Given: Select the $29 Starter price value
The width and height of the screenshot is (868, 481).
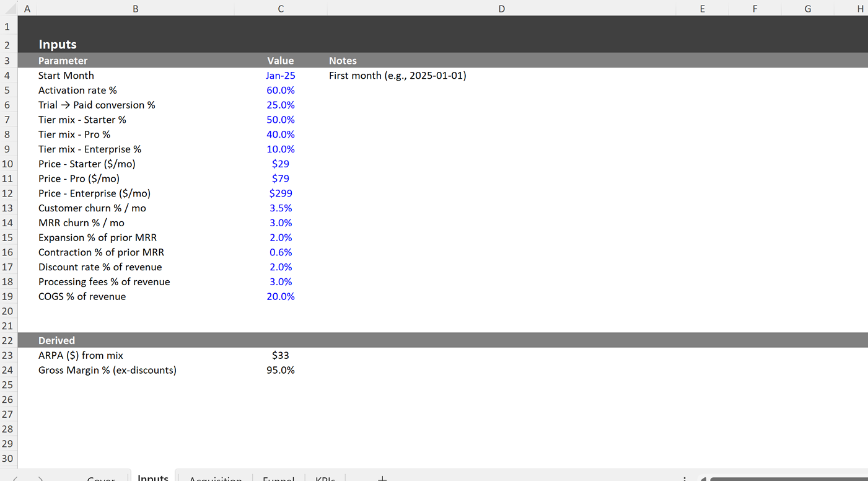Looking at the screenshot, I should click(281, 164).
